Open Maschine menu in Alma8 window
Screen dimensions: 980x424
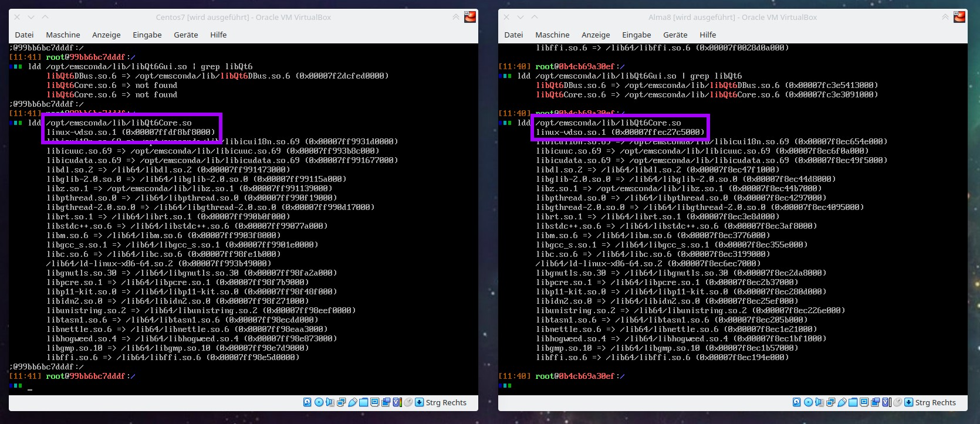[552, 35]
